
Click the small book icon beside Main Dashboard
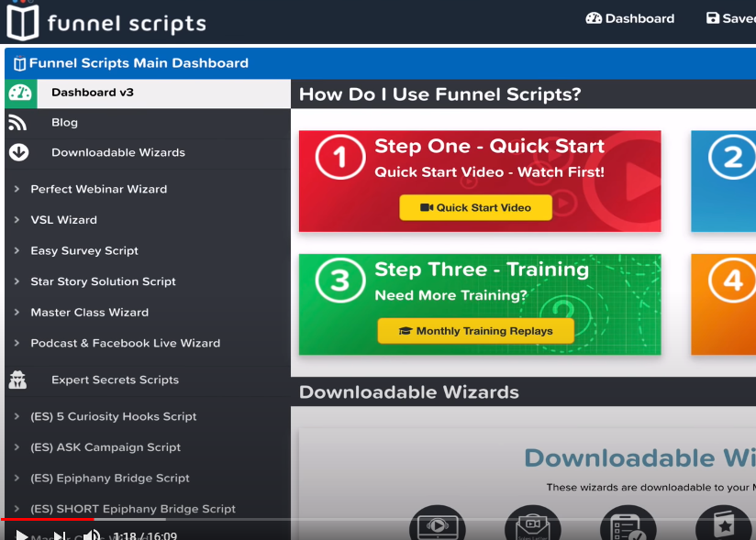19,63
